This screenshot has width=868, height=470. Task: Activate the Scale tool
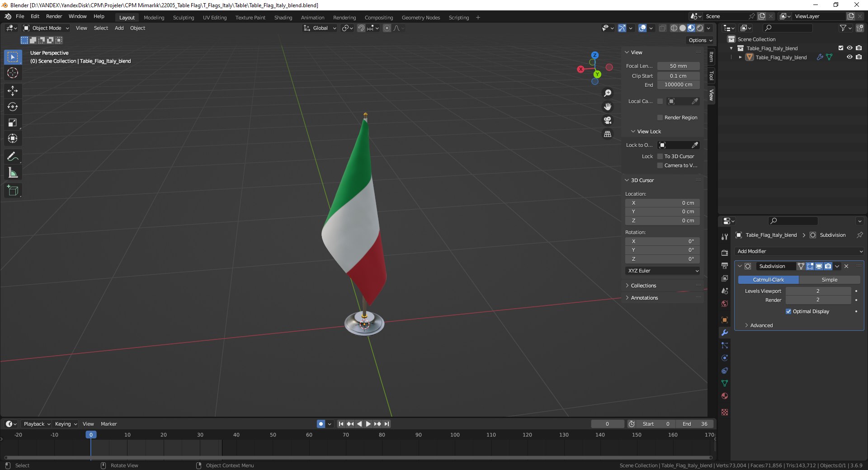(x=13, y=122)
